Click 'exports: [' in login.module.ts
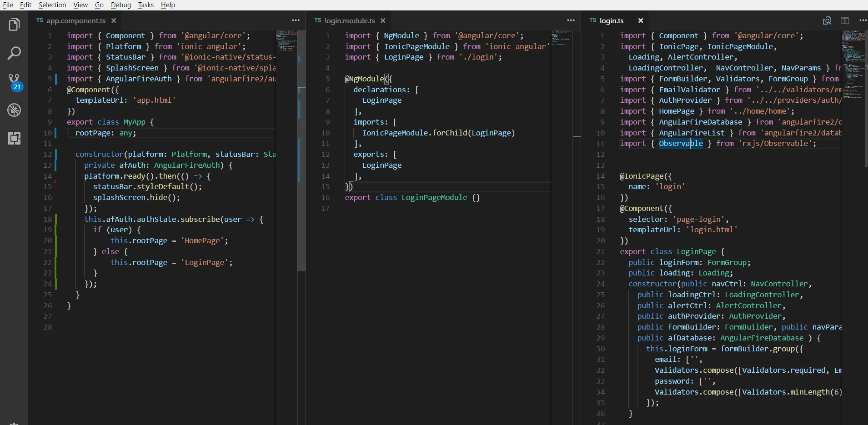 [x=375, y=155]
